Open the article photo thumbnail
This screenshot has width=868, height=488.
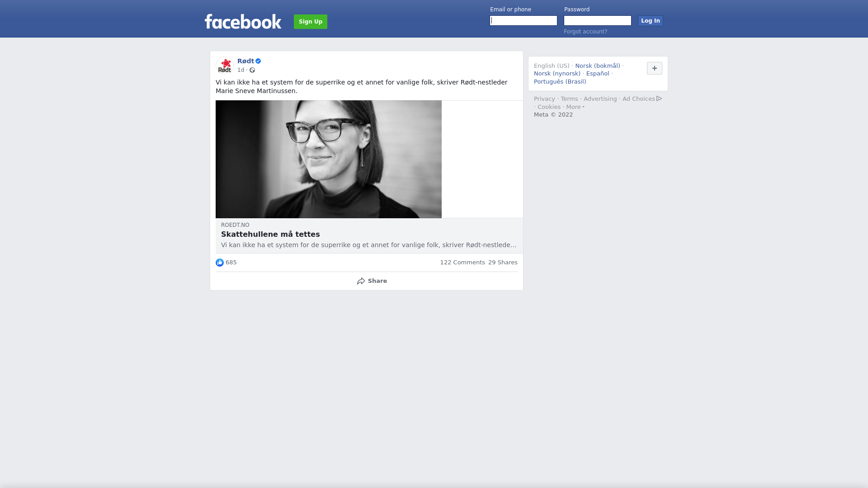pos(329,160)
